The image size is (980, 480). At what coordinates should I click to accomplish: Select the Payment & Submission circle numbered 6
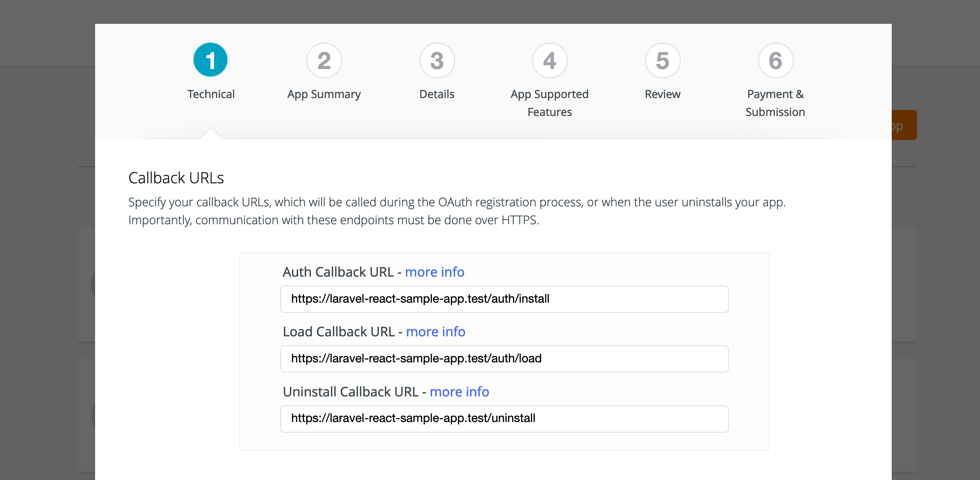(775, 61)
